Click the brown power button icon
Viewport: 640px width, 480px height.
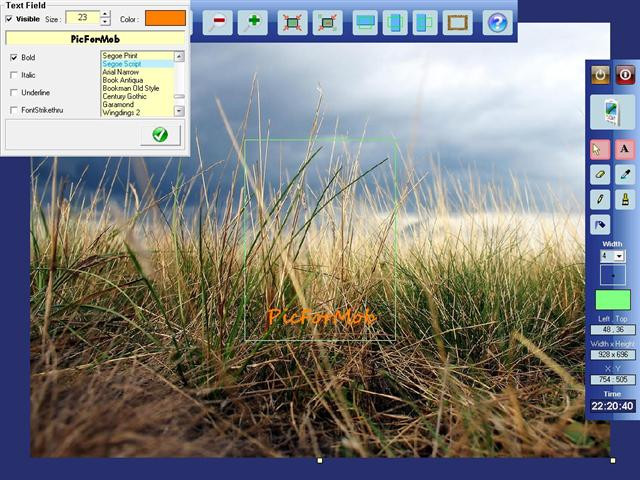tap(600, 75)
